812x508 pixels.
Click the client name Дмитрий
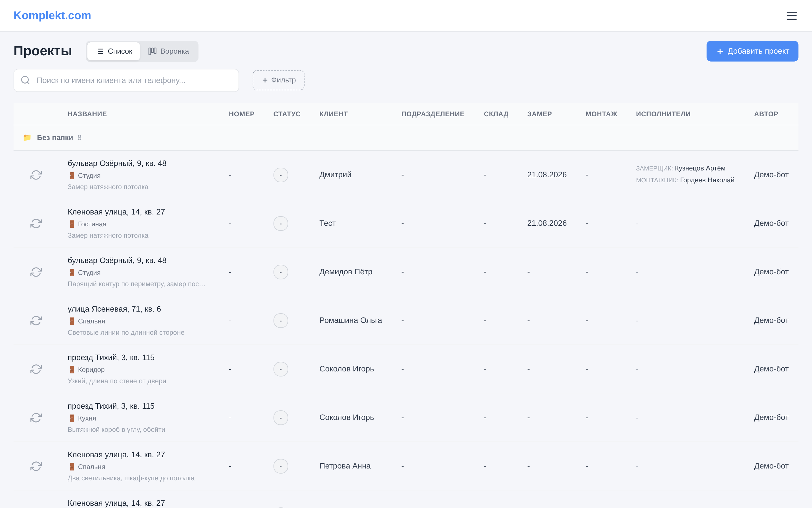[335, 175]
